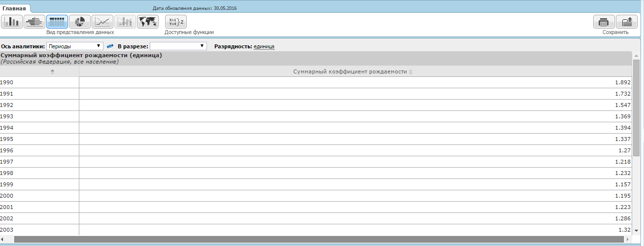Click the value 1.394

623,128
